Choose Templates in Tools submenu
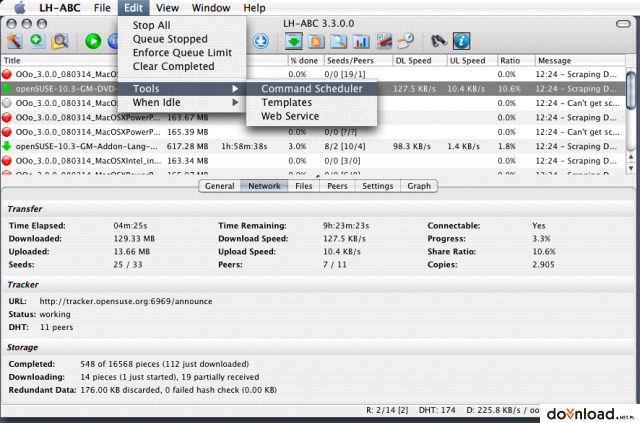 (x=311, y=102)
